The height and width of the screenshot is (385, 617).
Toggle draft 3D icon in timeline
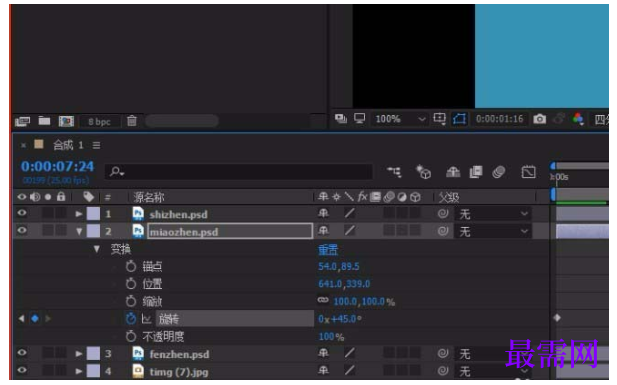point(424,172)
